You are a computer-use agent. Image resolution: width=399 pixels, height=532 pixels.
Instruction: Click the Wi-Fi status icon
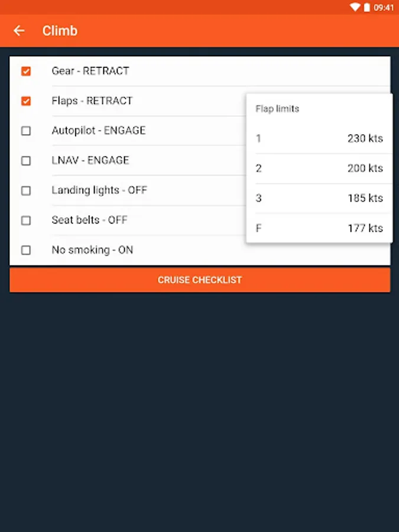355,8
